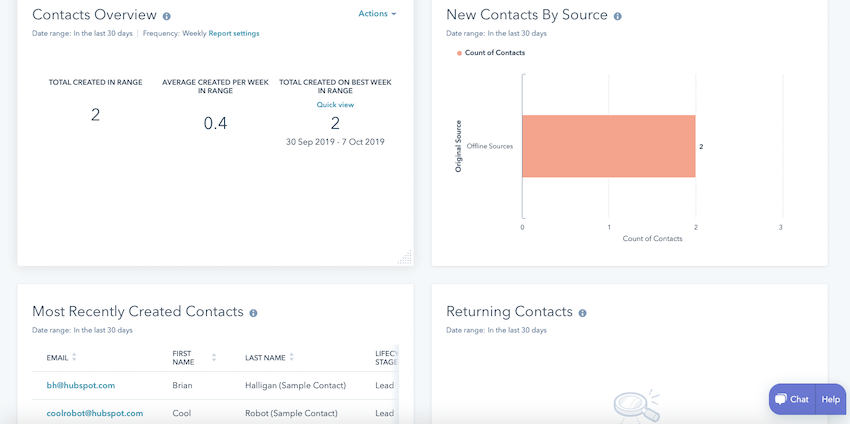Click the Lifecycle Stage column header
This screenshot has width=850, height=424.
[x=386, y=357]
